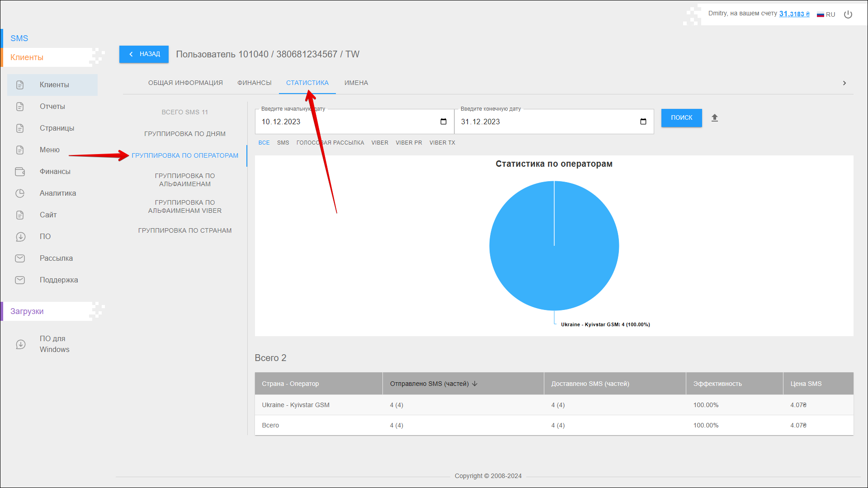Click the ПОИСК search button
This screenshot has width=868, height=488.
coord(681,118)
